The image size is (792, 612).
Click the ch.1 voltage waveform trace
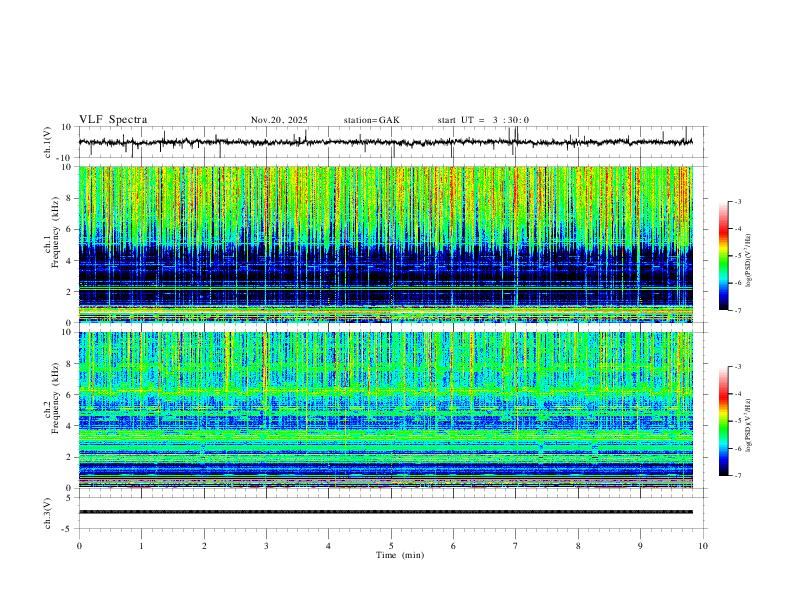(385, 142)
